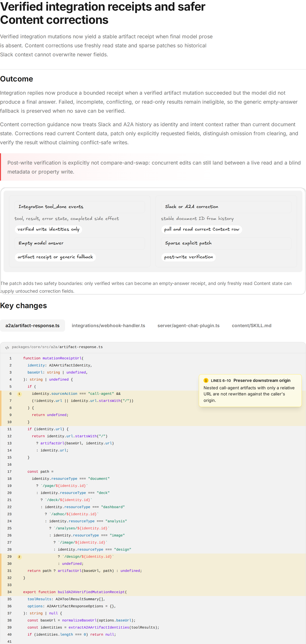Open the a2a/artifact-response.ts tab

click(33, 326)
